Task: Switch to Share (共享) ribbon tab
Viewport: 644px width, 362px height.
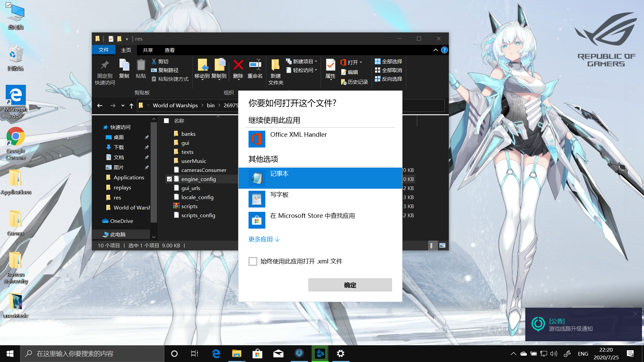Action: pyautogui.click(x=148, y=50)
